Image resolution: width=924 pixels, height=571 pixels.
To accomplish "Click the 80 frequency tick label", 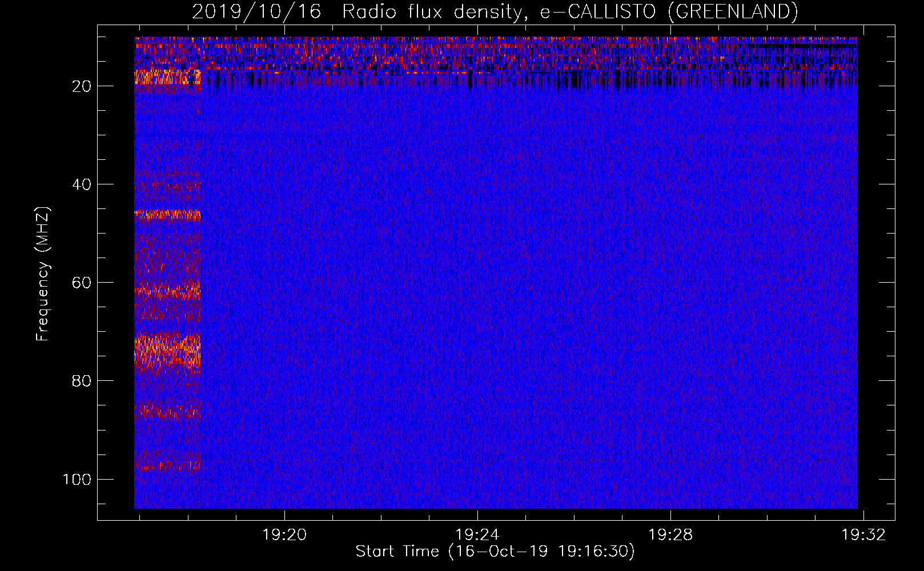I will (82, 381).
